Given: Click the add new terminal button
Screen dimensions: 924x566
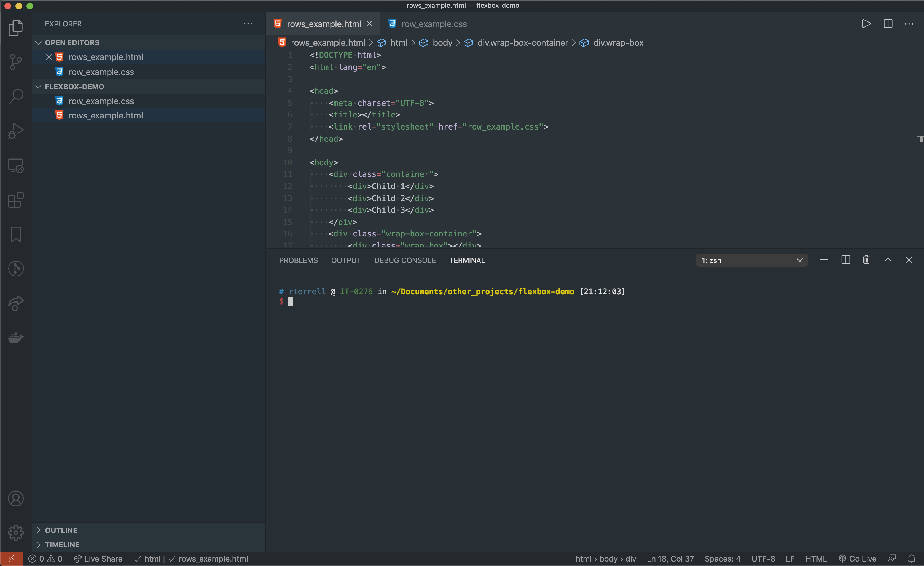Looking at the screenshot, I should coord(824,260).
